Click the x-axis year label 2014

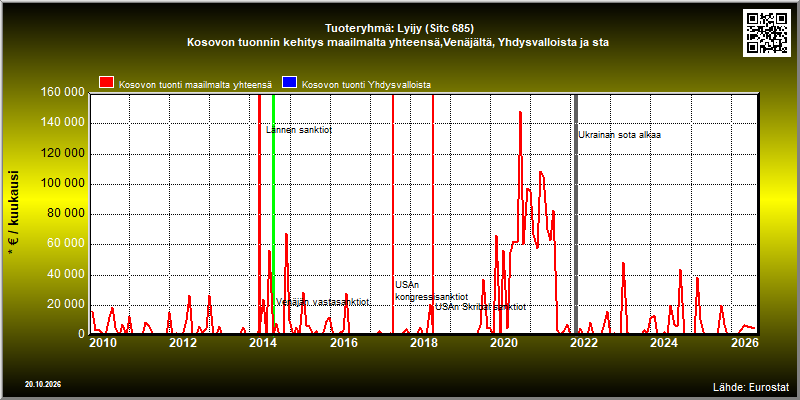coord(263,343)
